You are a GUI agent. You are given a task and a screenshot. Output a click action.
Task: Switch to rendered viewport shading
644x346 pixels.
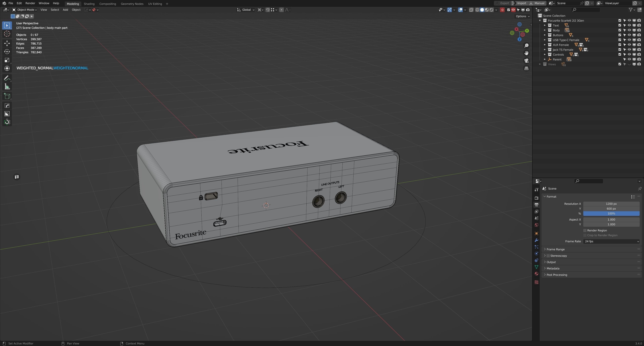click(x=492, y=10)
